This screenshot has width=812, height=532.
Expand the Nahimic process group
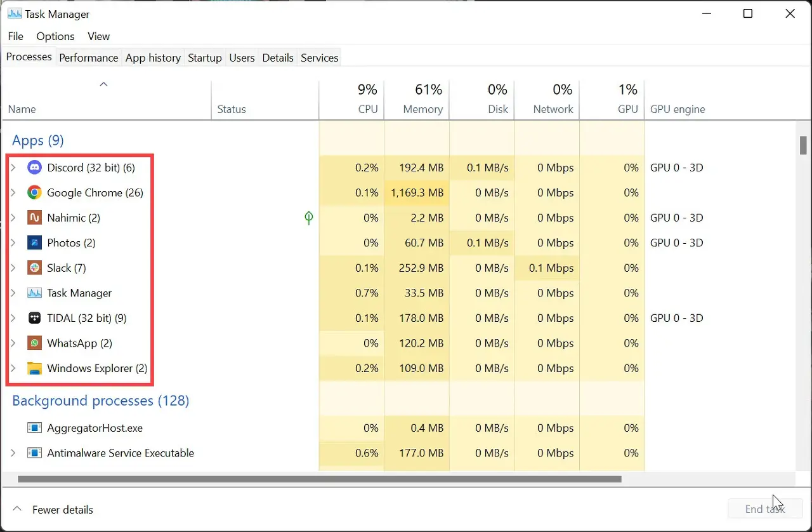(x=13, y=218)
